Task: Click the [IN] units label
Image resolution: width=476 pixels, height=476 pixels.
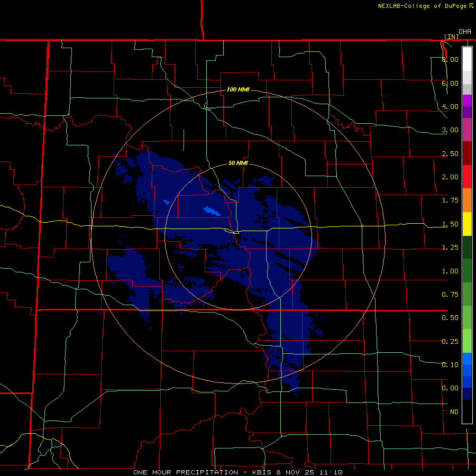Action: (451, 36)
